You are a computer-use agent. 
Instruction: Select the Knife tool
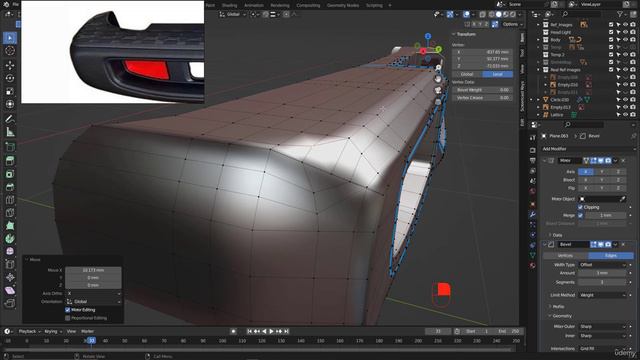click(x=10, y=213)
